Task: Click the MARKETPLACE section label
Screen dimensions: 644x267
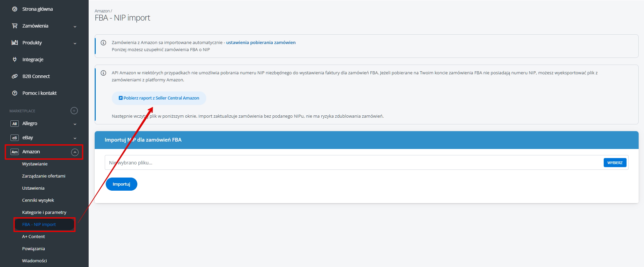Action: point(22,111)
